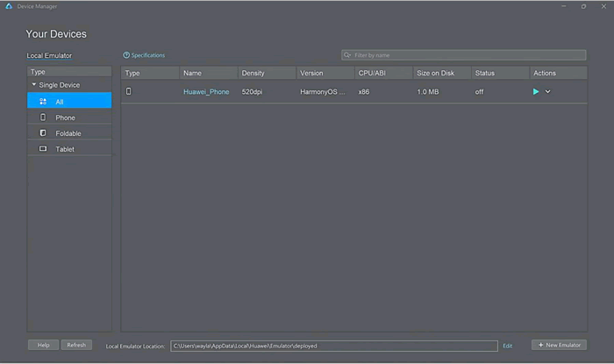Click the Actions column header
The width and height of the screenshot is (614, 364).
tap(559, 73)
